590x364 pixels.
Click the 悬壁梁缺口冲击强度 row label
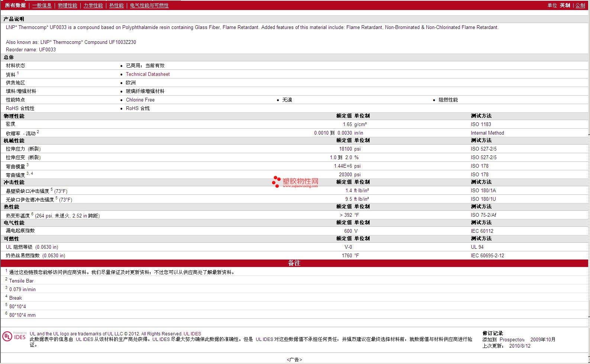pyautogui.click(x=36, y=191)
